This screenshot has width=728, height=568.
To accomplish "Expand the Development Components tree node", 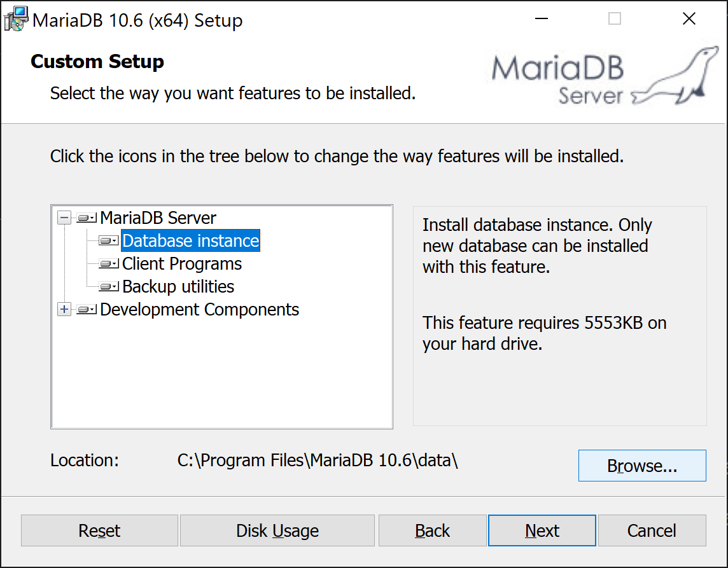I will point(64,310).
